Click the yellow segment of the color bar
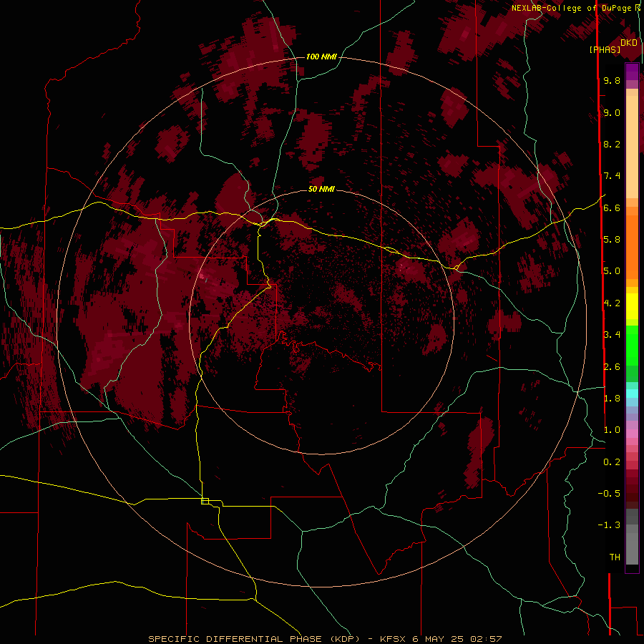The height and width of the screenshot is (644, 644). [632, 306]
